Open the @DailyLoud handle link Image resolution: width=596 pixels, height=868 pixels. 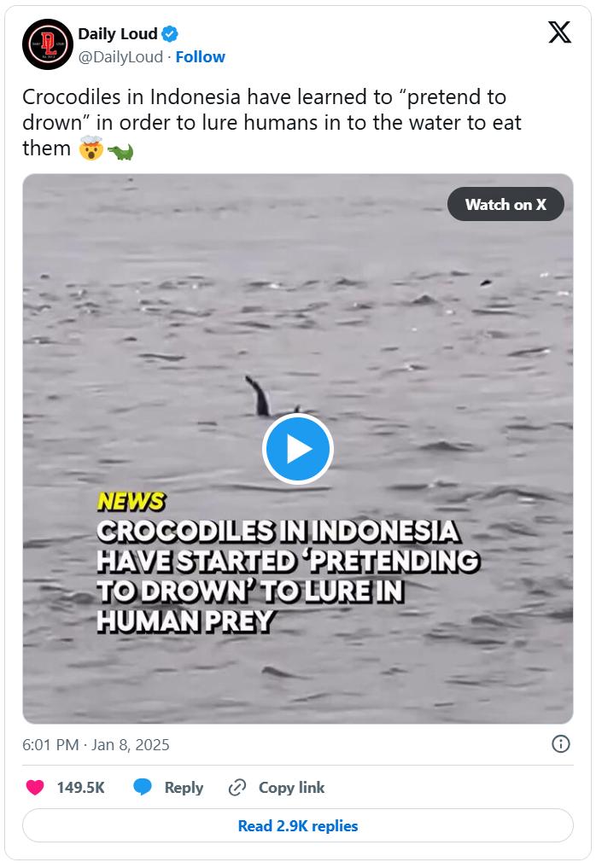click(120, 57)
